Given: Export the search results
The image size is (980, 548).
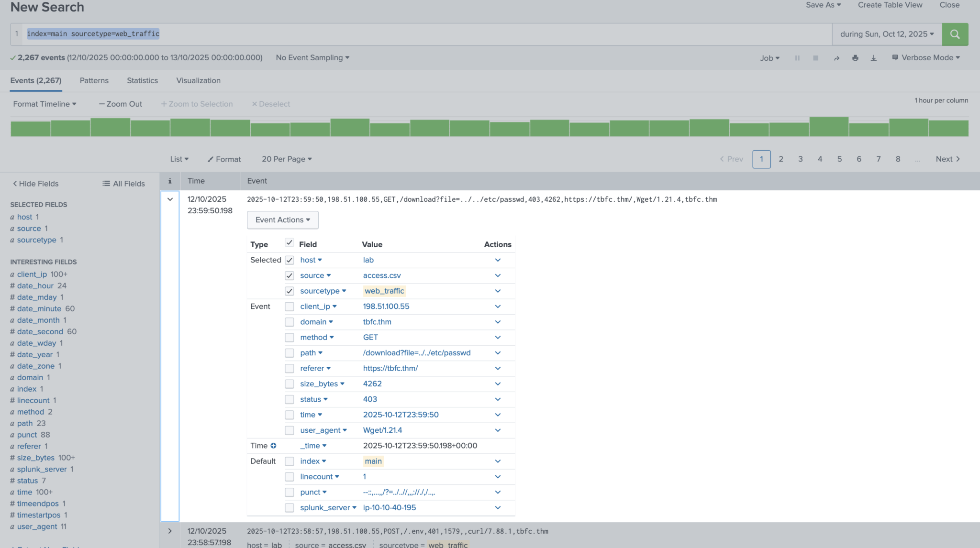Looking at the screenshot, I should click(x=874, y=57).
